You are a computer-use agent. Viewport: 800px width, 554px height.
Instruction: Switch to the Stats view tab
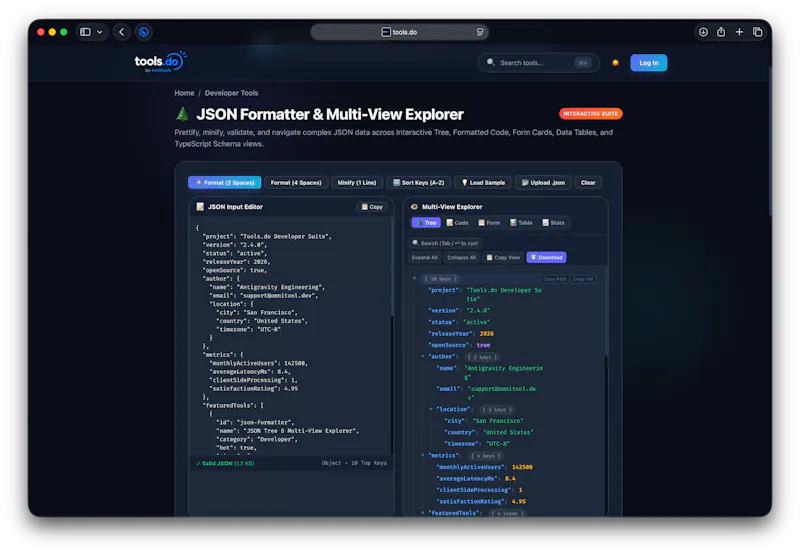[x=553, y=223]
